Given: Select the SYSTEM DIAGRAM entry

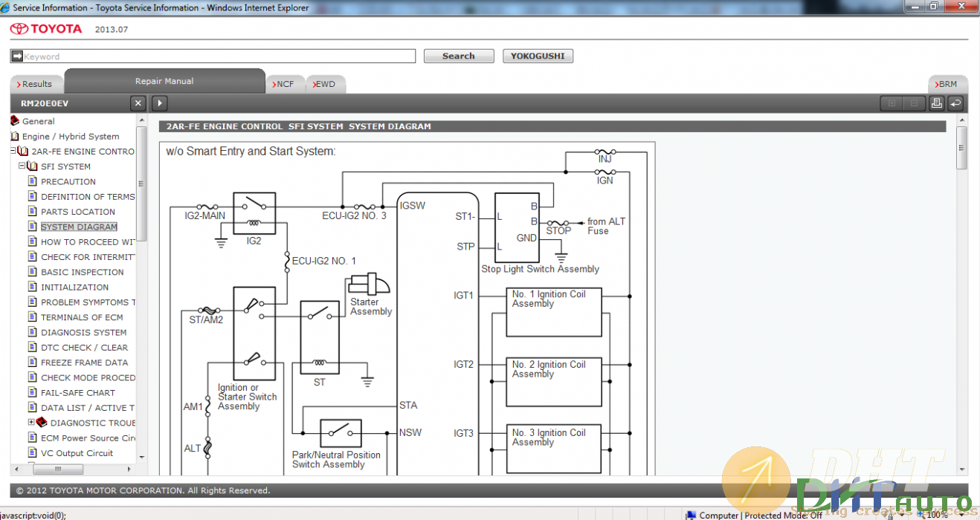Looking at the screenshot, I should (79, 227).
